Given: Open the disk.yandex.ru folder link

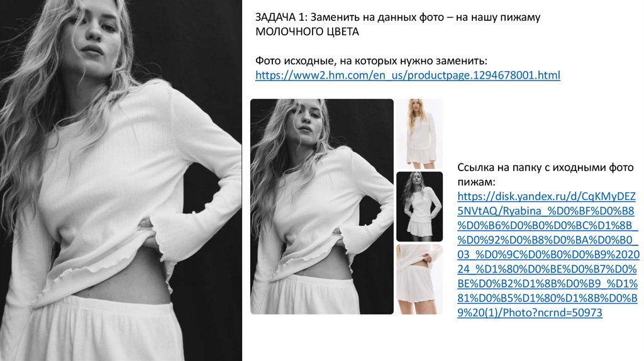Looking at the screenshot, I should 548,254.
